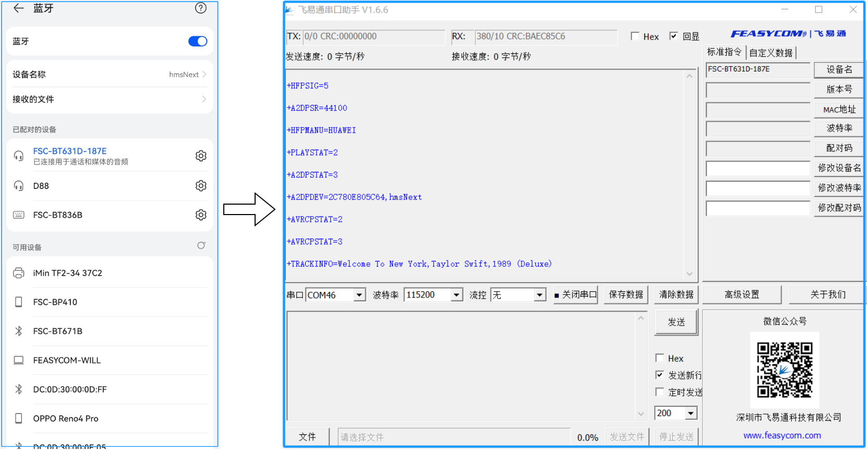
Task: Open settings gear for FSC-BT631D-187E
Action: point(201,156)
